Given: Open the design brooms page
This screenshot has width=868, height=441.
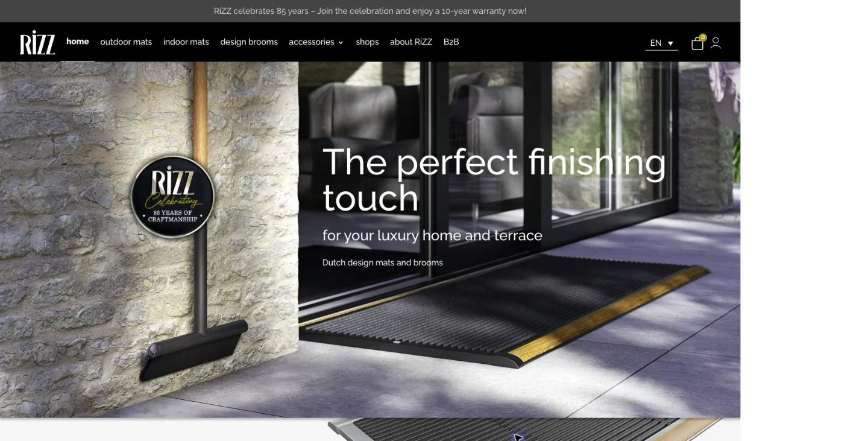Looking at the screenshot, I should [x=249, y=42].
